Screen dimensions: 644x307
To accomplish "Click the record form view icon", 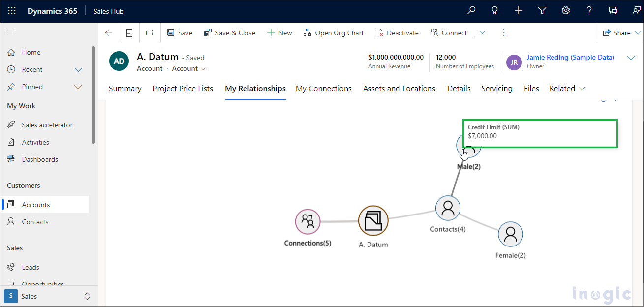I will point(129,33).
